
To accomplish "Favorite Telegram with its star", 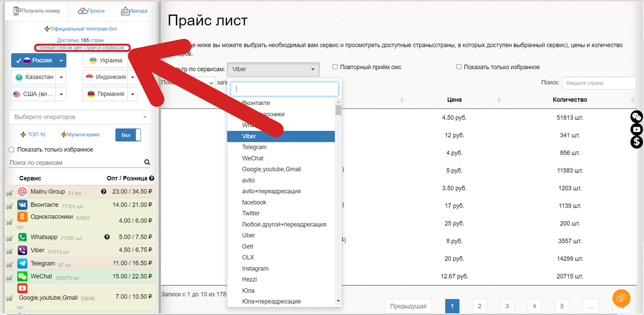I will [x=9, y=264].
